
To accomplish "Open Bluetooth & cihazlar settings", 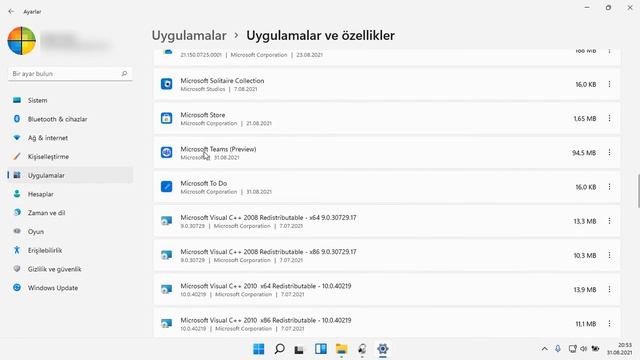I will pos(70,119).
